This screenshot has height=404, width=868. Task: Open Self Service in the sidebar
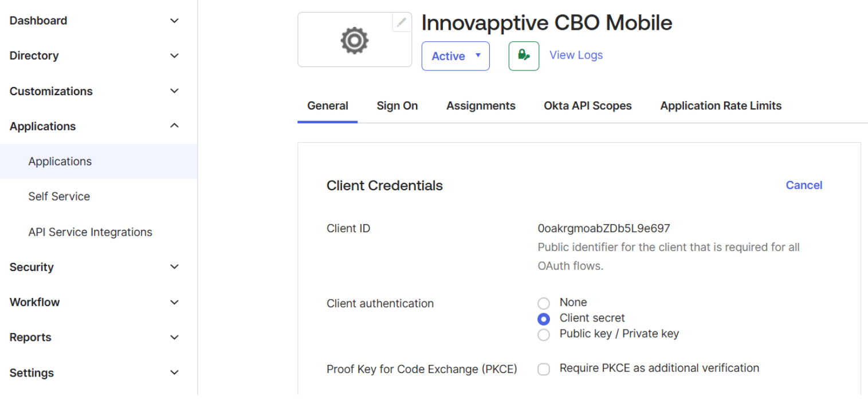59,197
